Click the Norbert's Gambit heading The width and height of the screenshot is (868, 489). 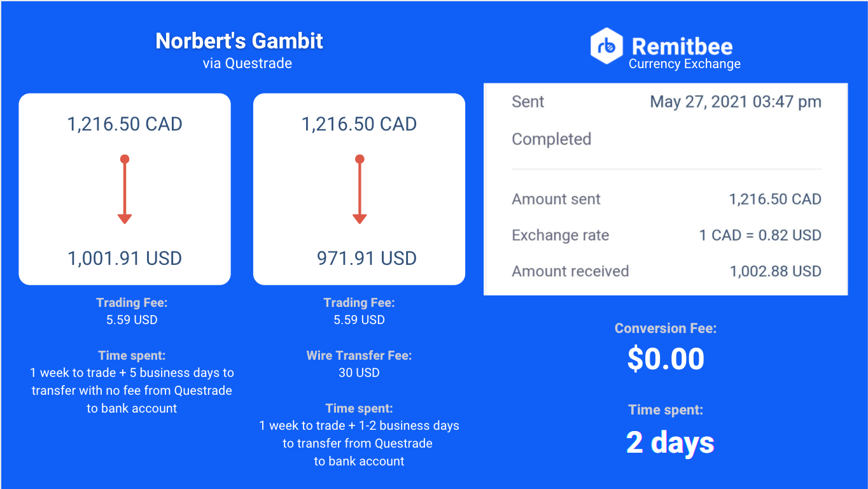[239, 41]
